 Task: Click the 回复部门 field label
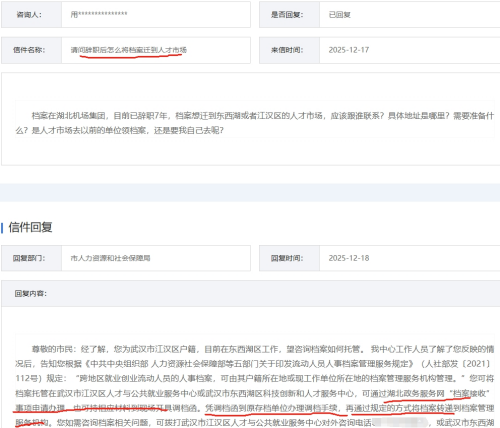click(29, 258)
